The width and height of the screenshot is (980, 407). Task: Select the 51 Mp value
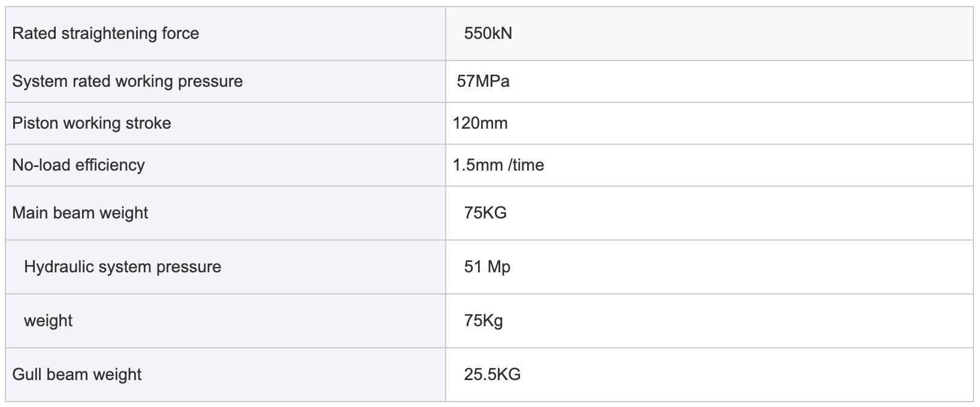487,267
